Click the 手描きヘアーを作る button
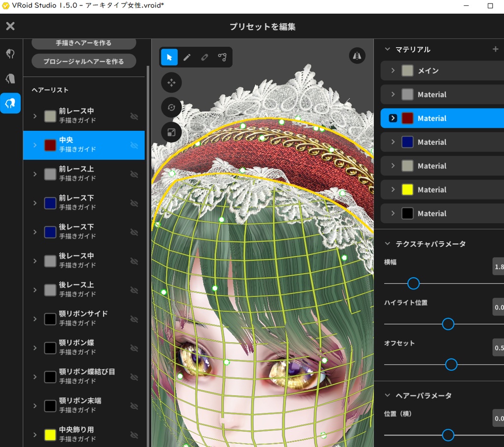Screen dimensions: 504x447 (x=84, y=43)
